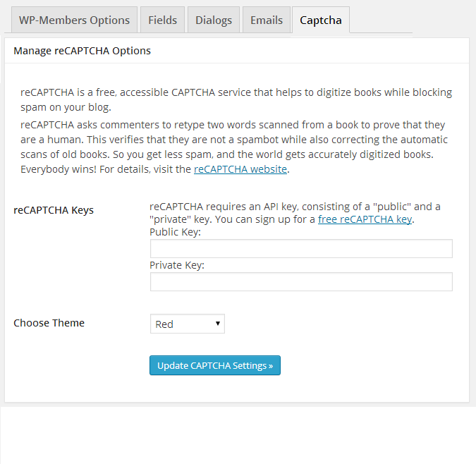
Task: Click the "Private Key:" field label
Action: click(x=177, y=265)
